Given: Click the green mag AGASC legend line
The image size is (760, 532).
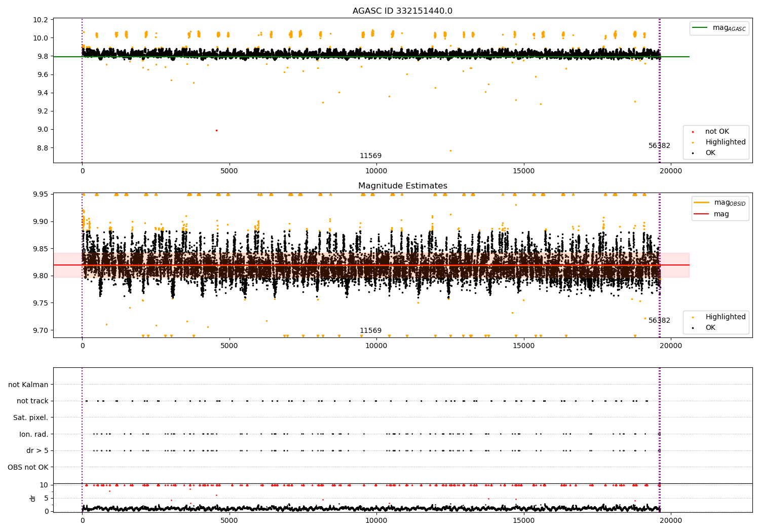Looking at the screenshot, I should [x=700, y=28].
